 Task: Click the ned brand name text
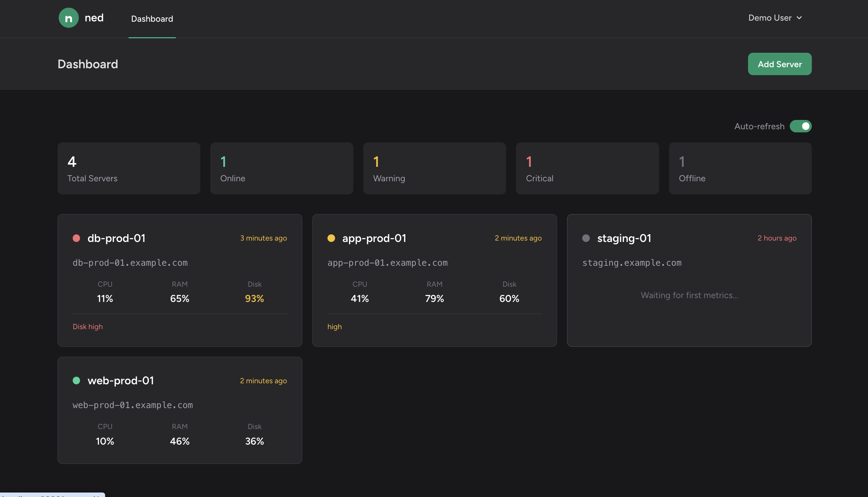94,18
